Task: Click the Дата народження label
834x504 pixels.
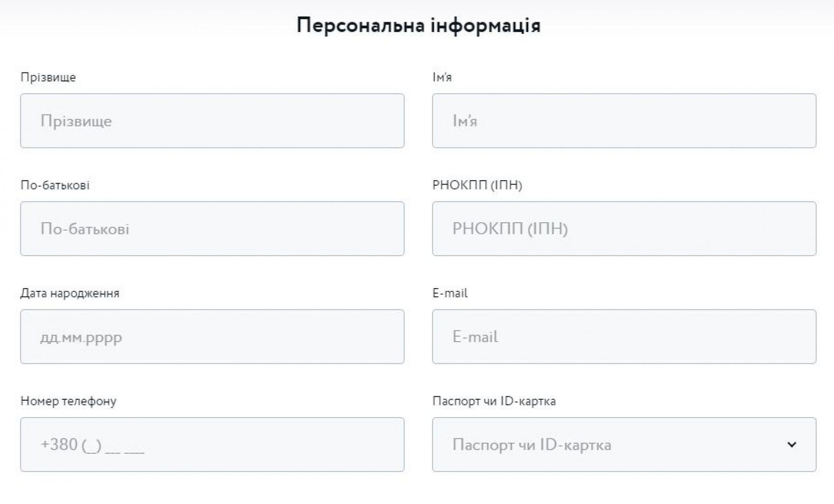Action: (x=70, y=293)
